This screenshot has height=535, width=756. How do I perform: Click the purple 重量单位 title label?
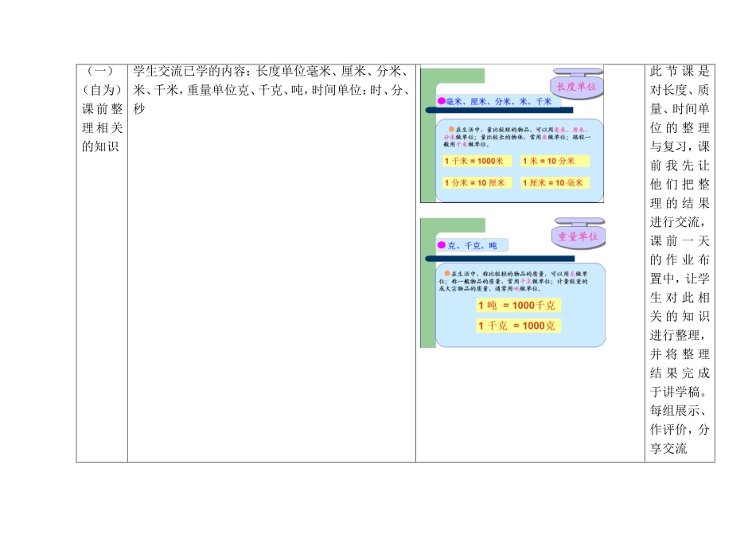(578, 236)
